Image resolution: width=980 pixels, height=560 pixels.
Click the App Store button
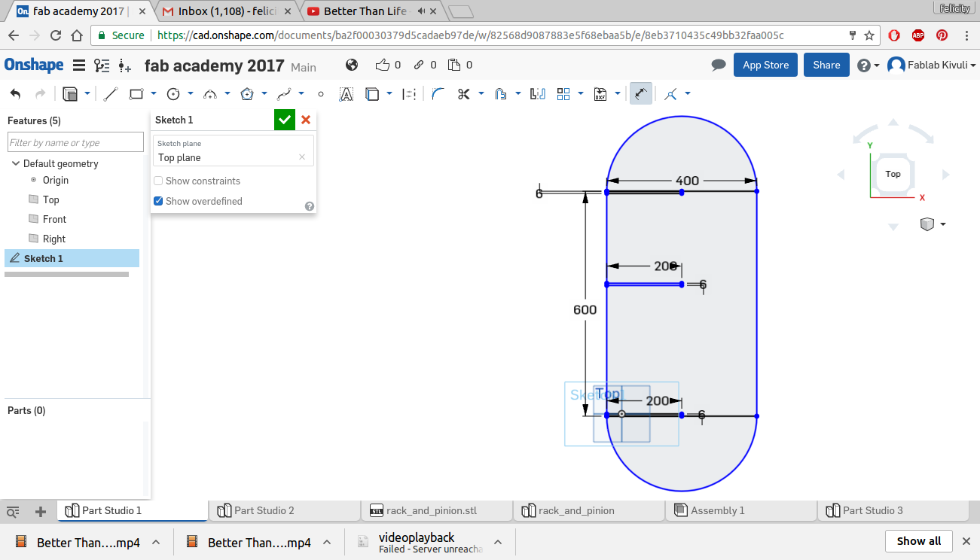pos(765,65)
